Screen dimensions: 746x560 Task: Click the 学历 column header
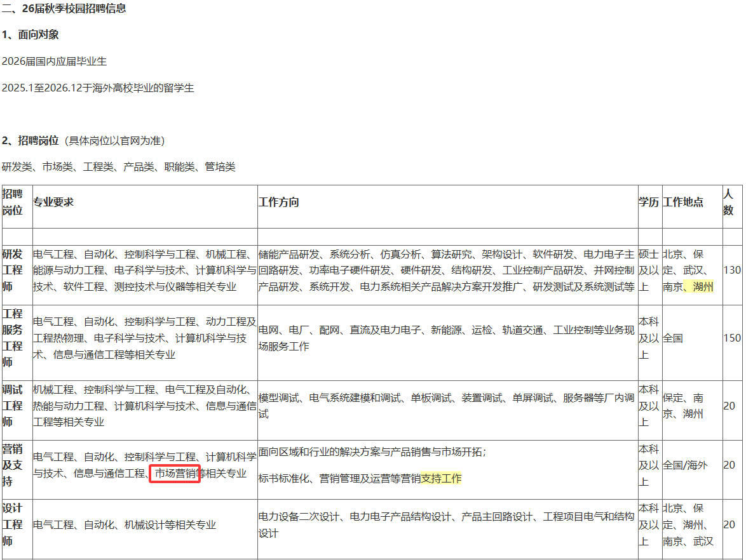pos(649,202)
